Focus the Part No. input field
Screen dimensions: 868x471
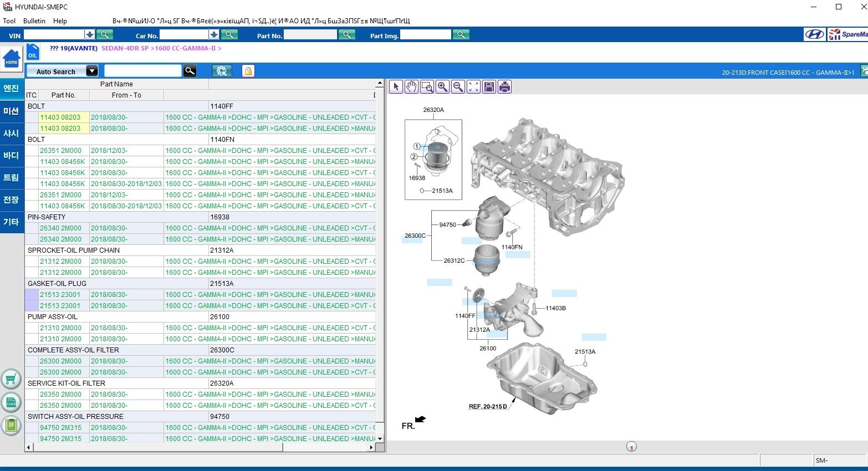click(x=310, y=35)
